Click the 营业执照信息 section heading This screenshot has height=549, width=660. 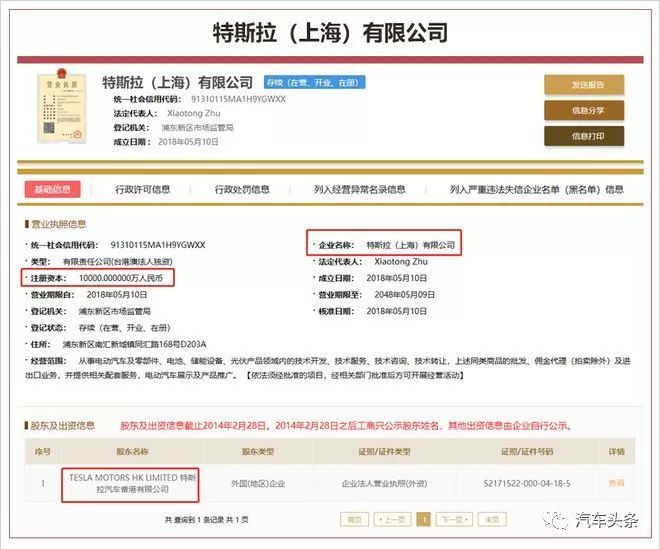59,224
